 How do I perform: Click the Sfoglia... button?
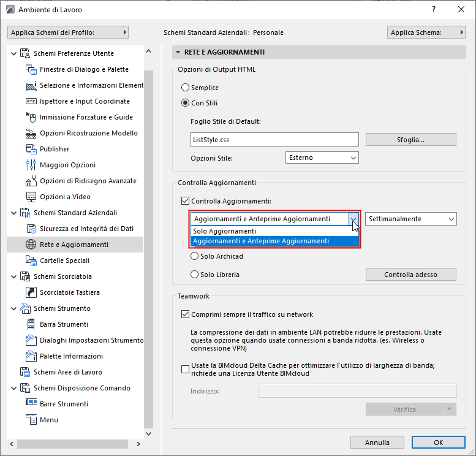410,140
